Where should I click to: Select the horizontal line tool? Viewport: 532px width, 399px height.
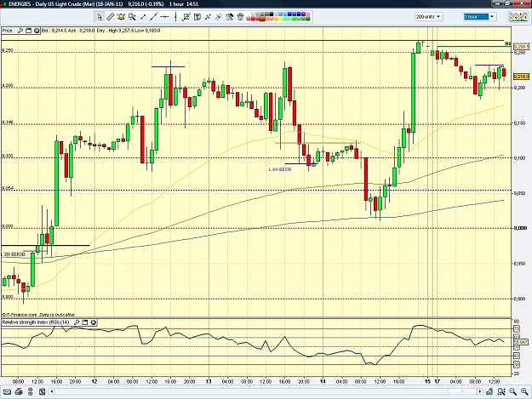click(x=165, y=17)
